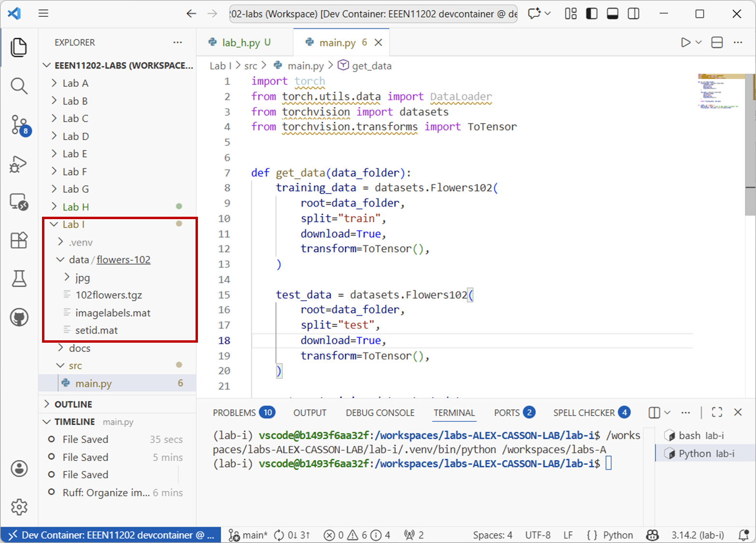Switch to the lab_h.py editor tab

click(x=240, y=42)
